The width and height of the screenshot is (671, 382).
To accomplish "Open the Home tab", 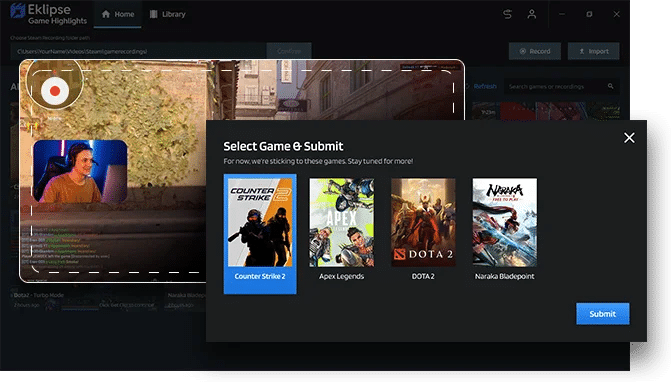I will point(118,14).
